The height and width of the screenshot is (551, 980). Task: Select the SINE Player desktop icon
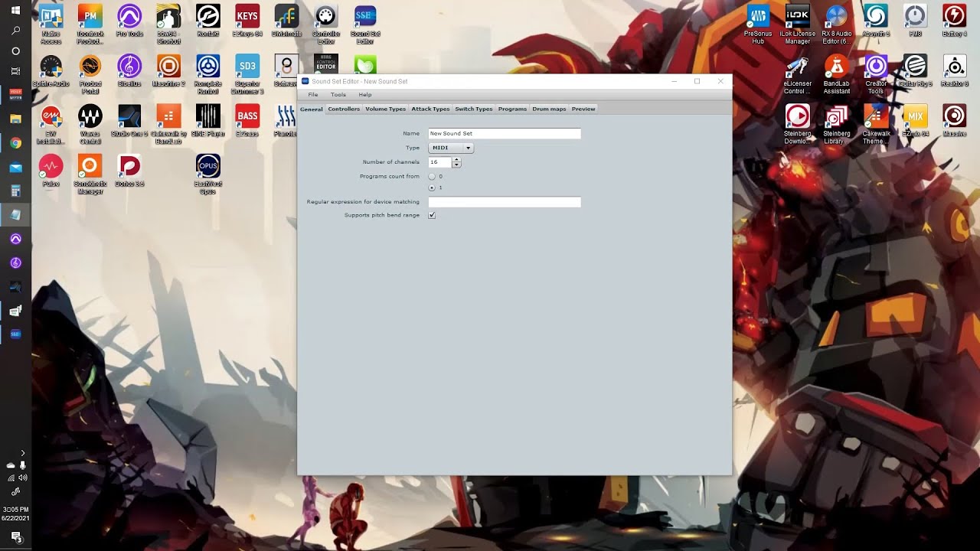coord(207,121)
